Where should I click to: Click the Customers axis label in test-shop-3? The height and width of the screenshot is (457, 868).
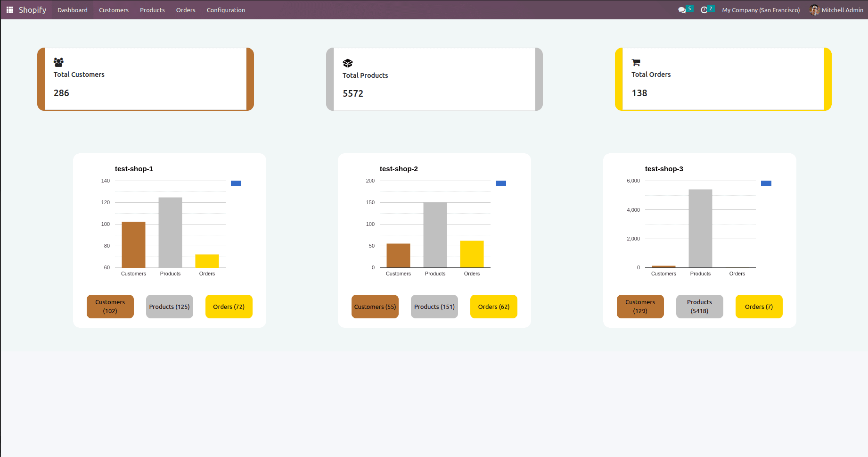663,274
